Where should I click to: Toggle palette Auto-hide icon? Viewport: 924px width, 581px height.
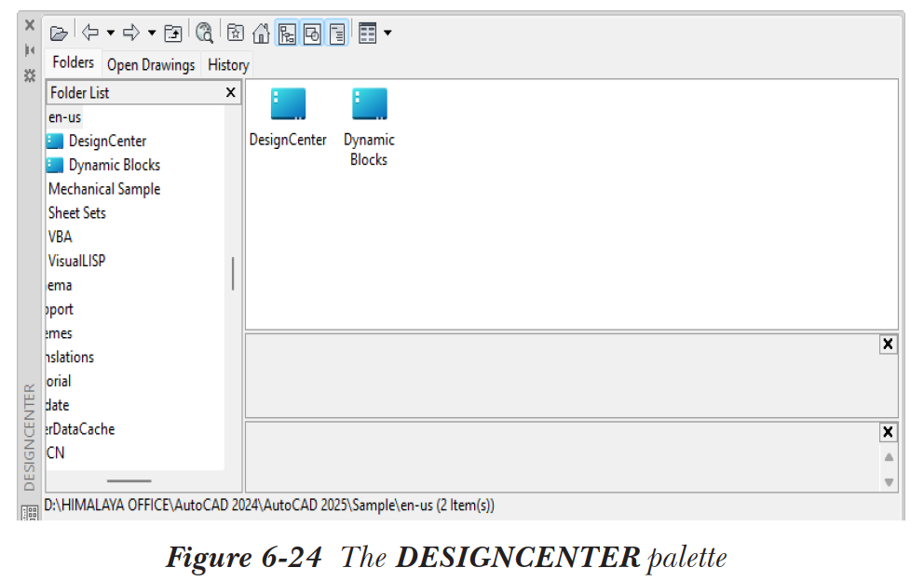tap(30, 50)
